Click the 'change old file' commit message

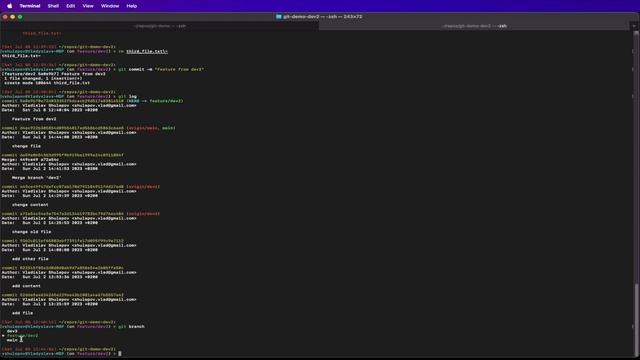[31, 231]
